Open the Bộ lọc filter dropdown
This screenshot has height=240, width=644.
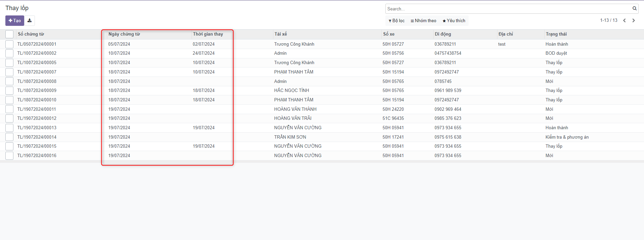[x=396, y=21]
